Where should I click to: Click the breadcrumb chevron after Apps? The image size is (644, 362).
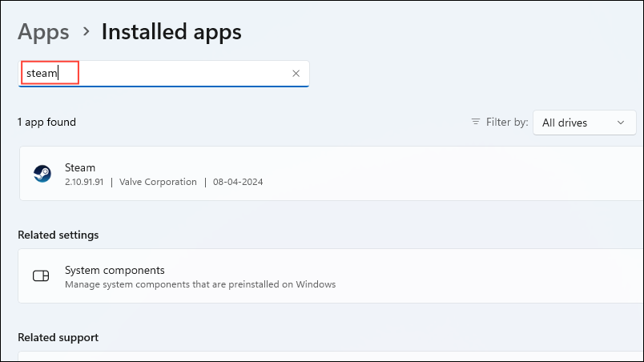(x=86, y=31)
